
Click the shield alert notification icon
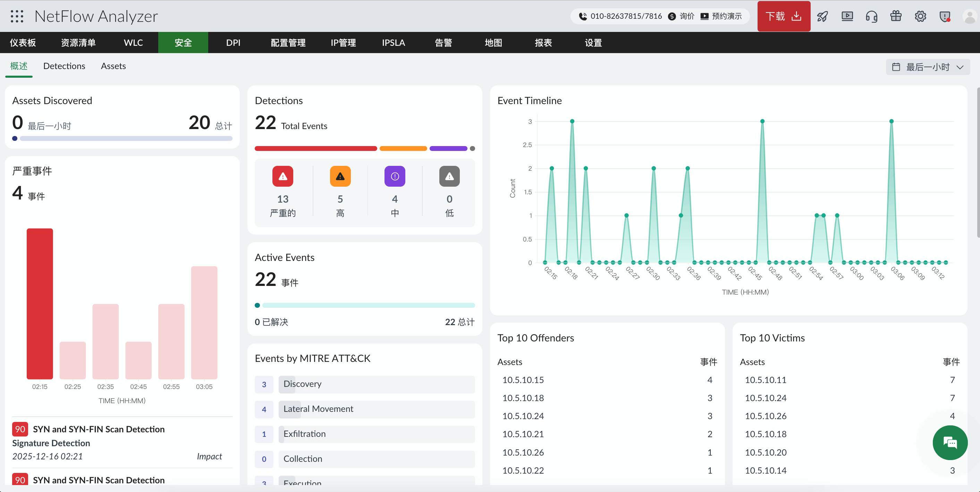pos(945,16)
